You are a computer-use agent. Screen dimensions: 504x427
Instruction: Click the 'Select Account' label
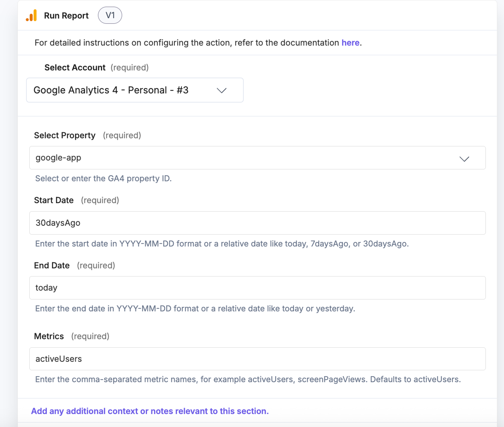[75, 67]
